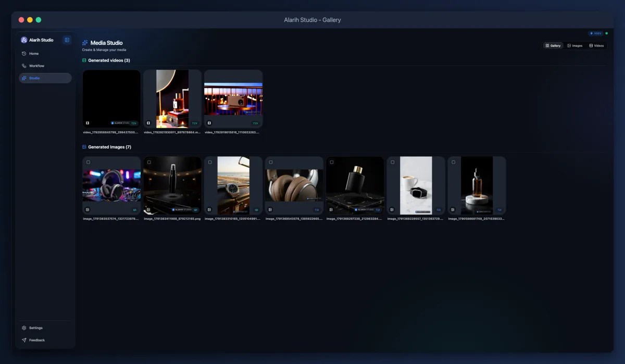
Task: Click film icon on video_1792921930911 card
Action: [148, 123]
